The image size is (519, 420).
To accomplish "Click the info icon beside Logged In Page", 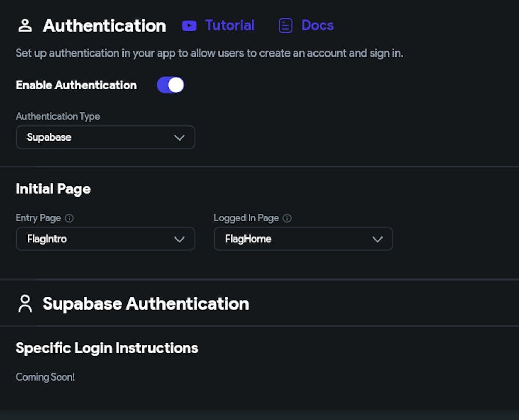I will [288, 218].
